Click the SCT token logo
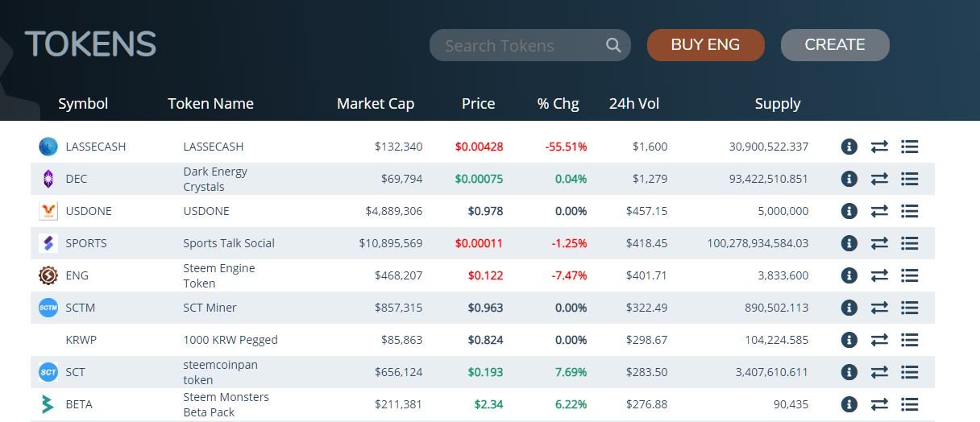This screenshot has height=422, width=980. pos(48,372)
